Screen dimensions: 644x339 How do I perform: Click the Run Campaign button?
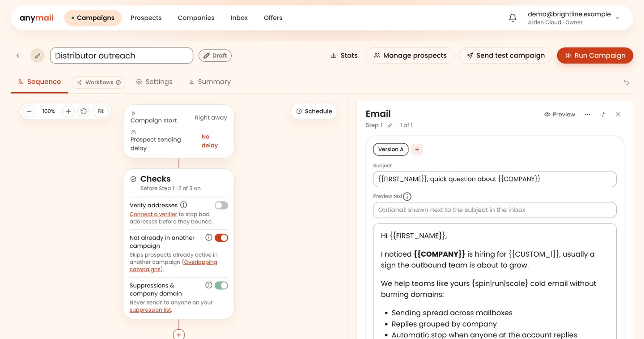595,56
